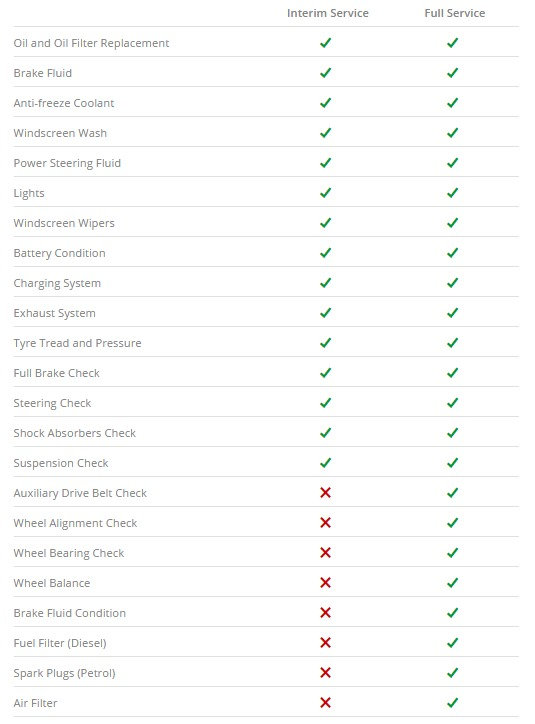Click red cross for Wheel Alignment Check
This screenshot has height=724, width=535.
(x=325, y=523)
